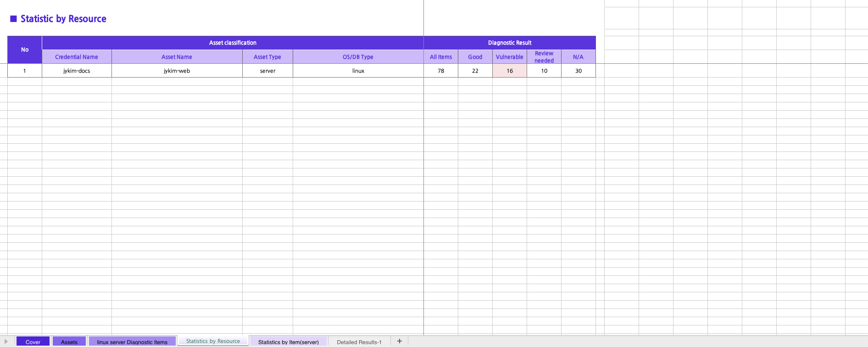The image size is (868, 347).
Task: Open the Detailed Results-1 sheet tab
Action: click(359, 342)
